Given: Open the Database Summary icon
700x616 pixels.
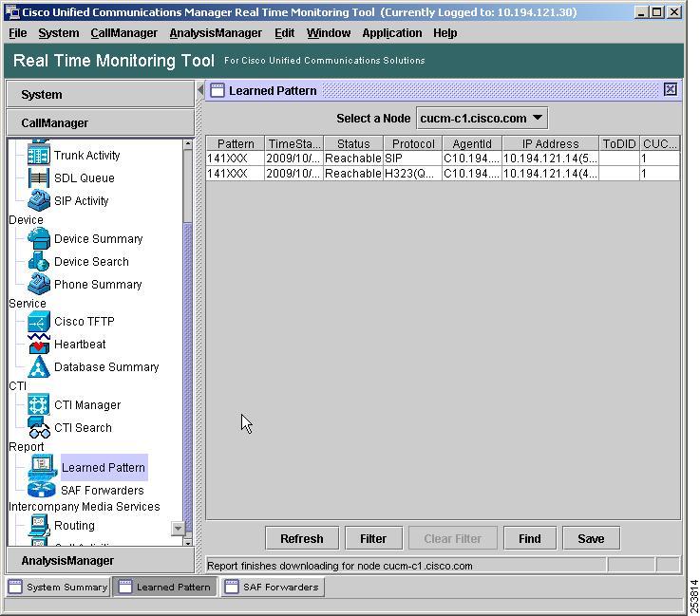Looking at the screenshot, I should point(39,366).
